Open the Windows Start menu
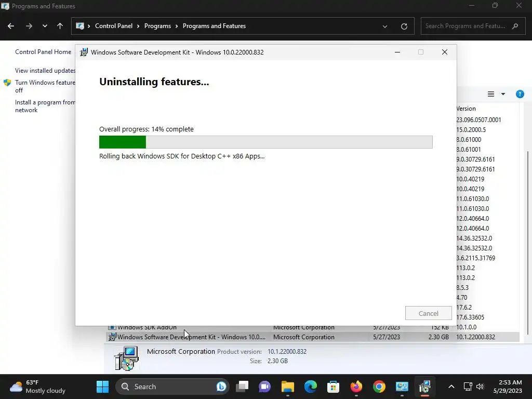The height and width of the screenshot is (399, 532). 102,387
